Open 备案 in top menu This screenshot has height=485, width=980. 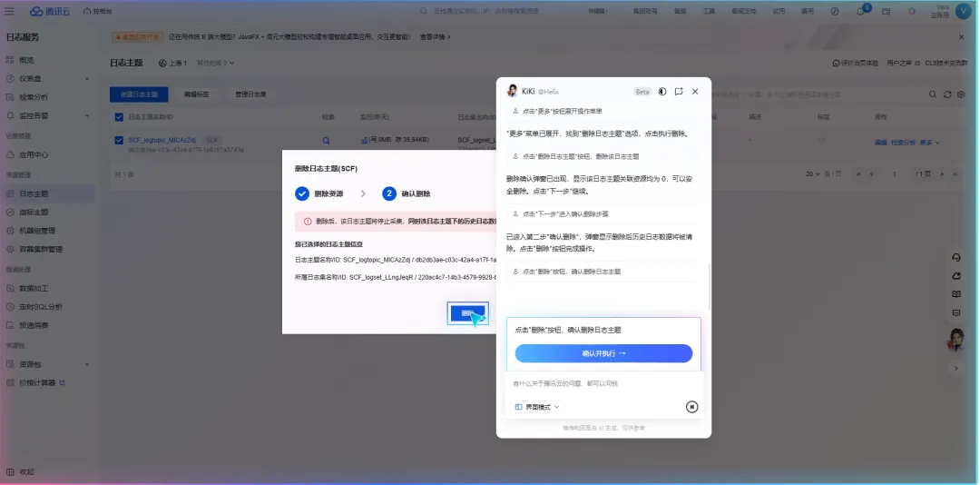click(x=680, y=11)
